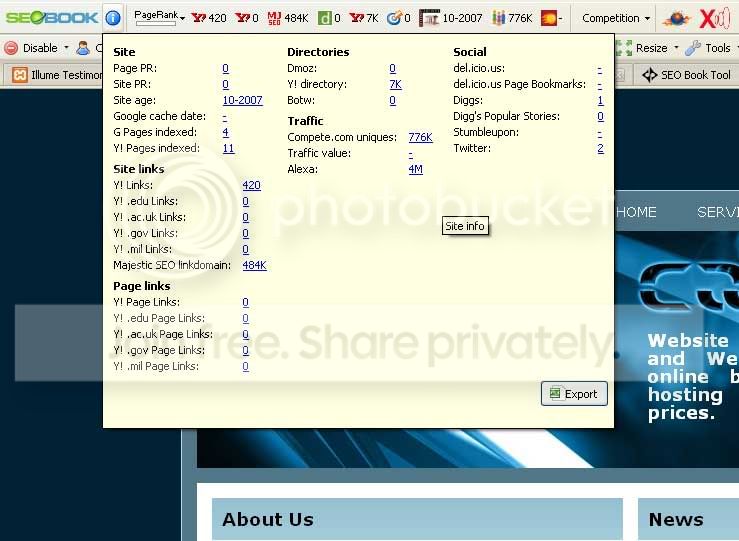Image resolution: width=739 pixels, height=541 pixels.
Task: Click the Site links section heading
Action: point(139,169)
